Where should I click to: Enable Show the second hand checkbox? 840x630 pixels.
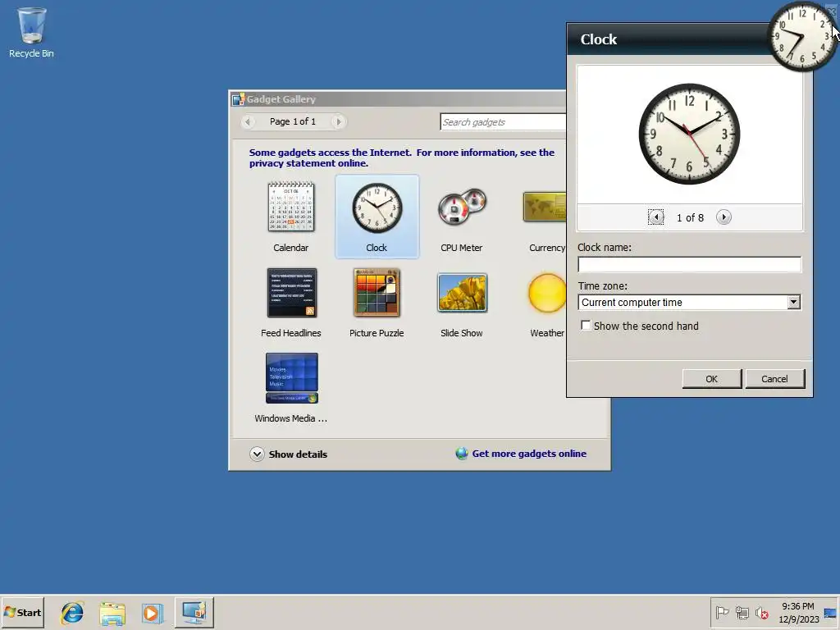tap(586, 325)
